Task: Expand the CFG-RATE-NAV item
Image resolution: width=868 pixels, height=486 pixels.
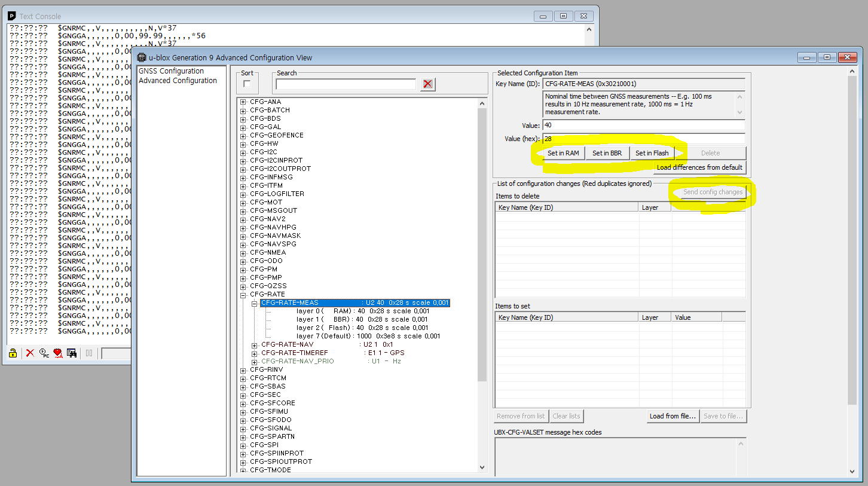Action: click(255, 345)
